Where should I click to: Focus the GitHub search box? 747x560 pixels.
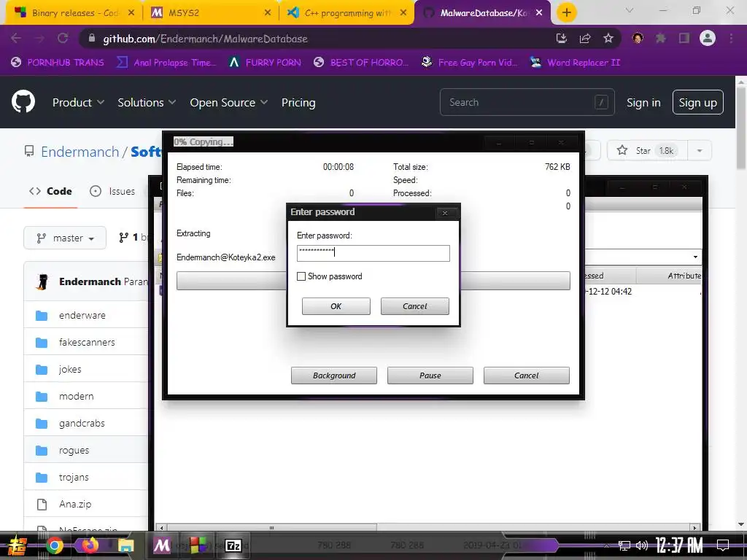527,102
